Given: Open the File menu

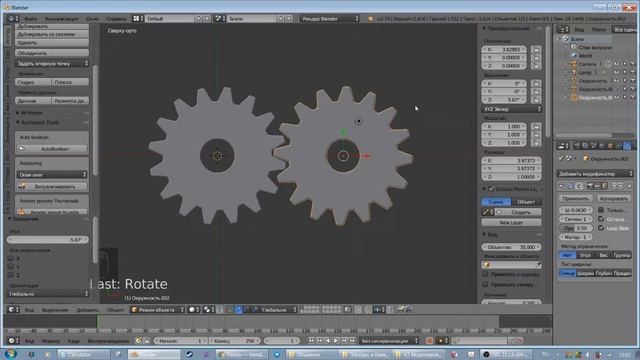Looking at the screenshot, I should [x=31, y=19].
